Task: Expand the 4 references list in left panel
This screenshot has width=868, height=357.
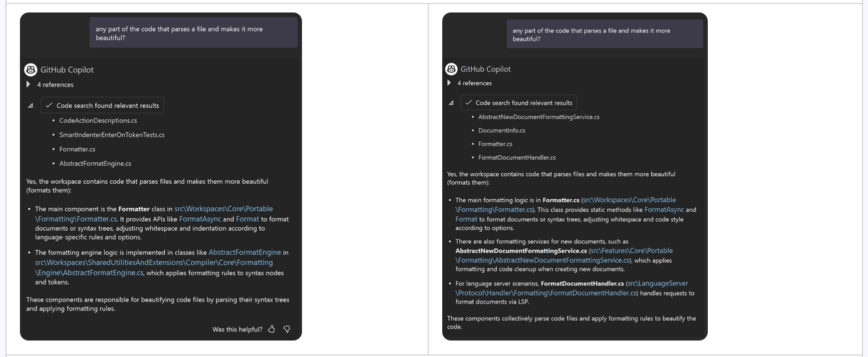Action: [28, 84]
